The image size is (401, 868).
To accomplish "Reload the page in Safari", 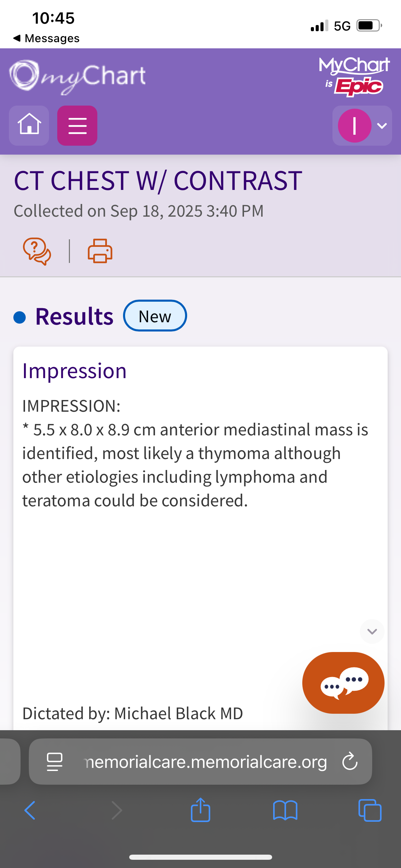I will coord(350,761).
